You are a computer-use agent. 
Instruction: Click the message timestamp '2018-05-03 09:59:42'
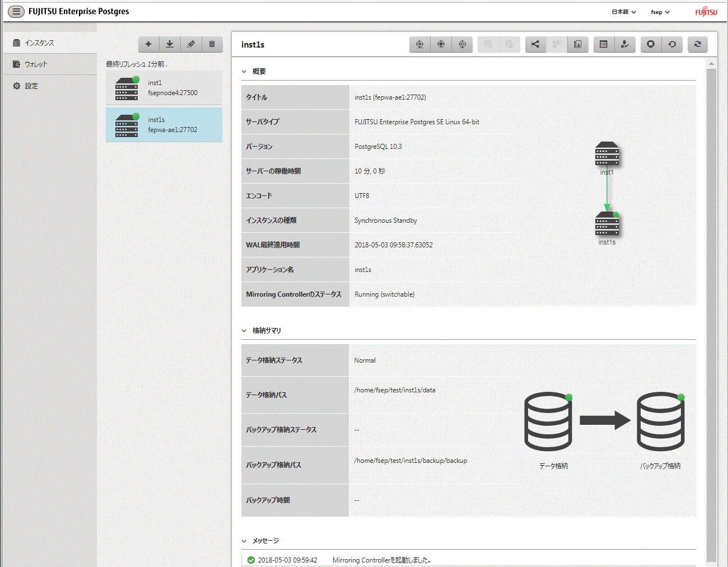287,560
